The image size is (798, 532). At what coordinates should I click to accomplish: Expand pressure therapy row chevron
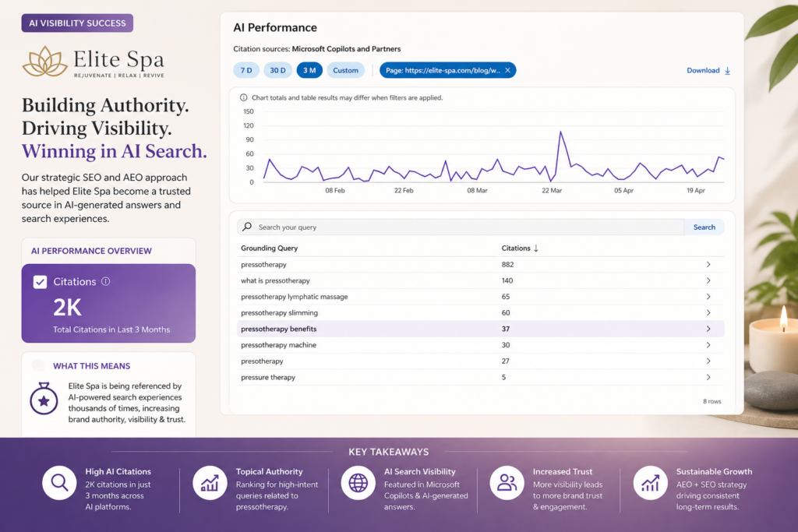click(x=708, y=377)
